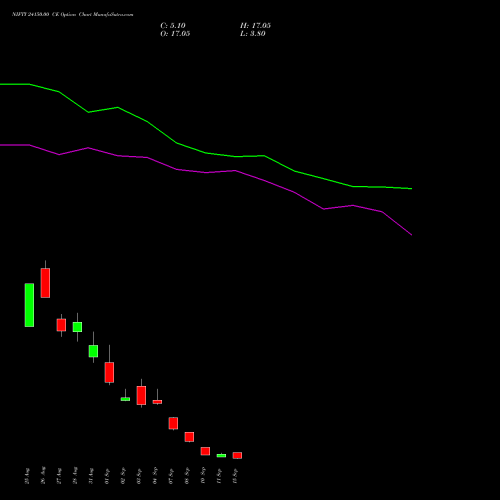
Task: Select the 28 Aug date label
Action: tap(75, 476)
